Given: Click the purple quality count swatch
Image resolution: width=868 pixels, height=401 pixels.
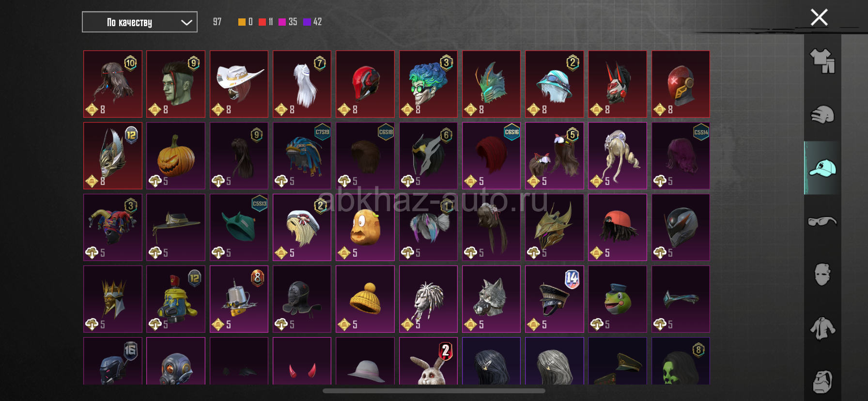Looking at the screenshot, I should pyautogui.click(x=307, y=22).
